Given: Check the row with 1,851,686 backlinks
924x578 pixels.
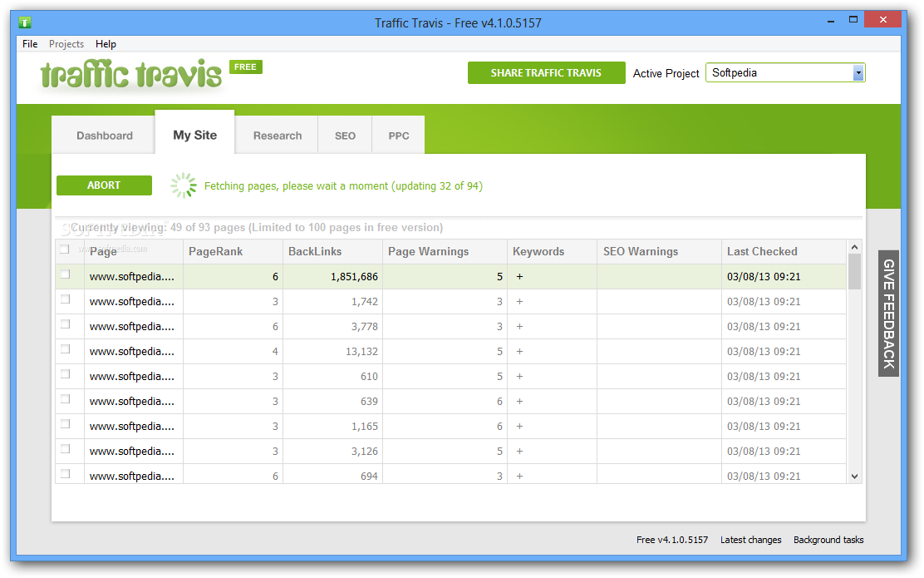Looking at the screenshot, I should click(66, 274).
